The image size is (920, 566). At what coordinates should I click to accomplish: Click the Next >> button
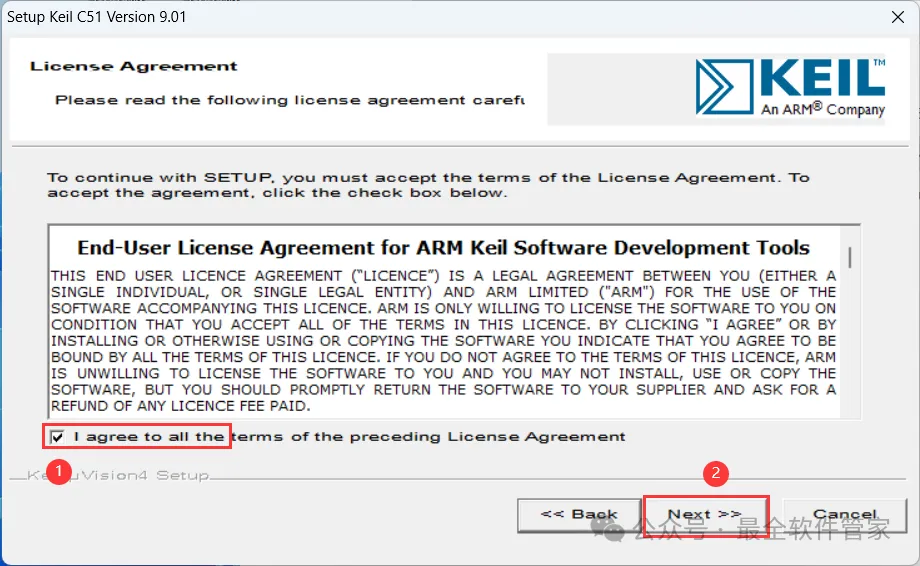[x=706, y=515]
